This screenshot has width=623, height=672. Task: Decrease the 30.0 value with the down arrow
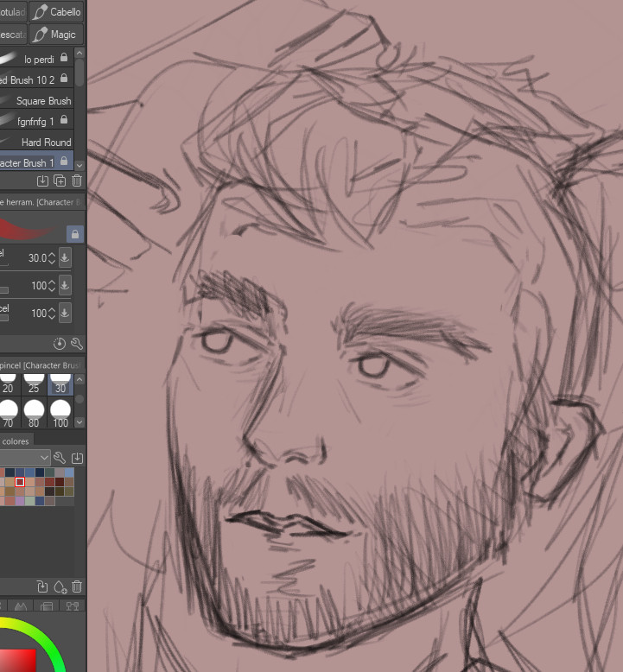(x=52, y=262)
